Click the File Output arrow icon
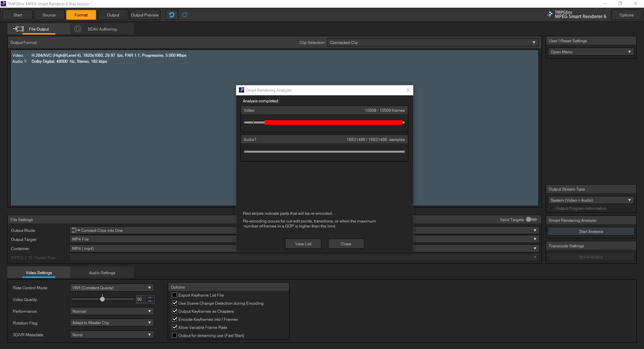The height and width of the screenshot is (349, 644). [18, 29]
